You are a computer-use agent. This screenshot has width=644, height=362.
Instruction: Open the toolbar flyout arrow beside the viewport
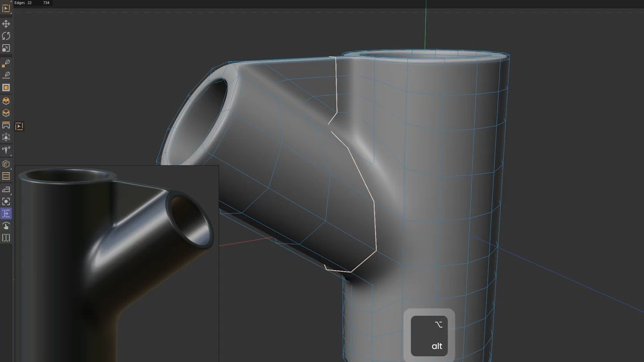(x=19, y=126)
